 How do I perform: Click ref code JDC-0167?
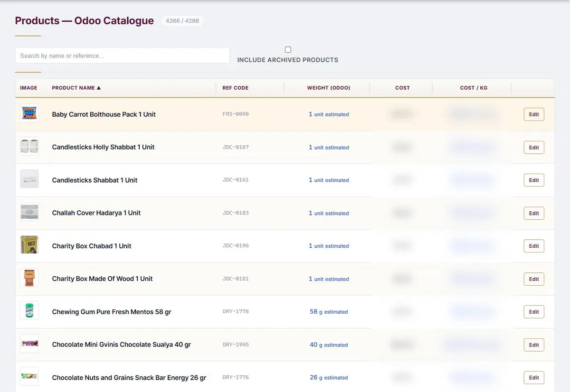[x=236, y=147]
